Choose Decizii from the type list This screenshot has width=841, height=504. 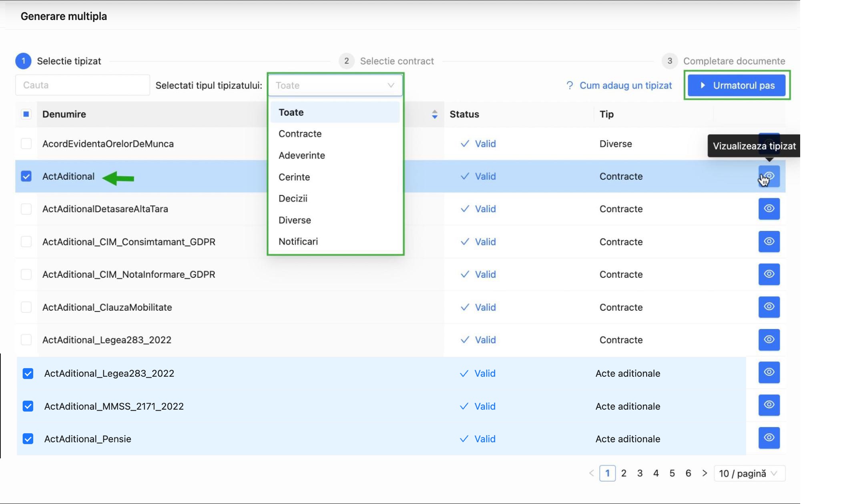(x=335, y=198)
